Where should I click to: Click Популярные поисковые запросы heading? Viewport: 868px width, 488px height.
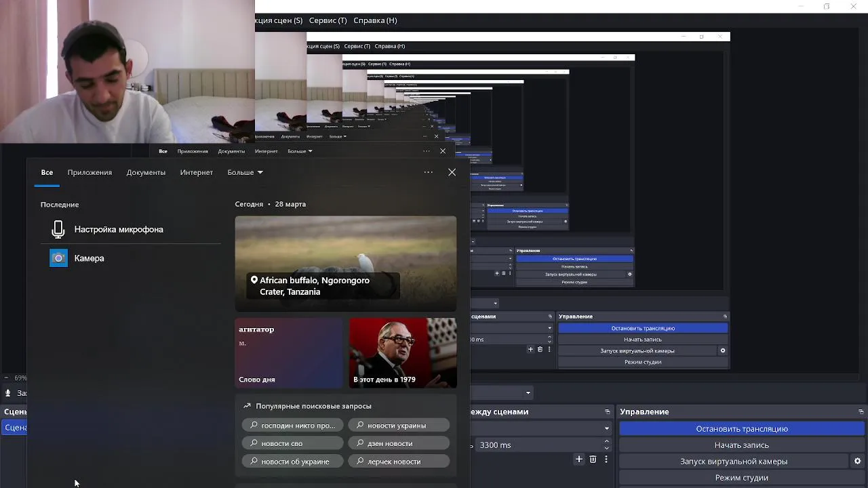[x=313, y=406]
